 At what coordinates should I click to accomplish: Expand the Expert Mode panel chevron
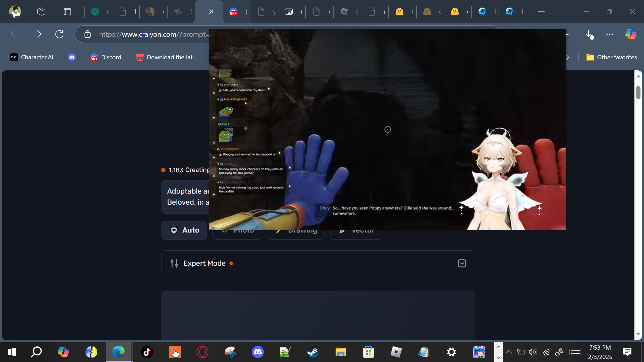point(462,263)
